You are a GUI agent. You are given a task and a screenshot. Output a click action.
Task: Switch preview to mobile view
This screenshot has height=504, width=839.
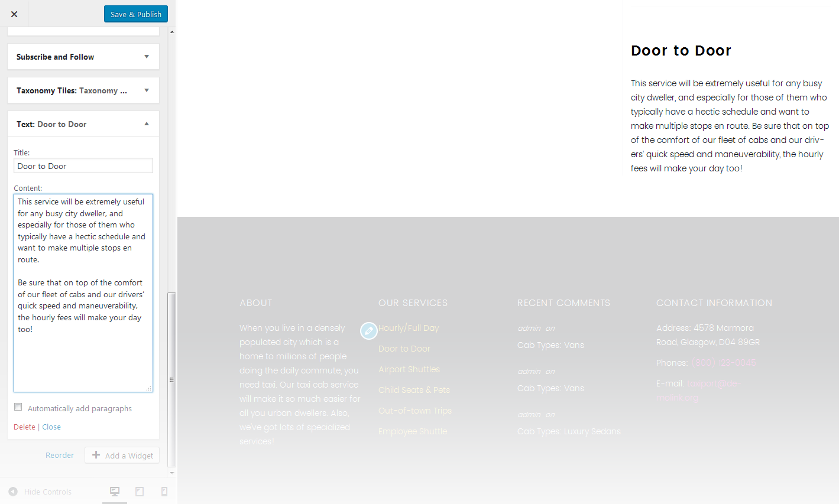164,491
